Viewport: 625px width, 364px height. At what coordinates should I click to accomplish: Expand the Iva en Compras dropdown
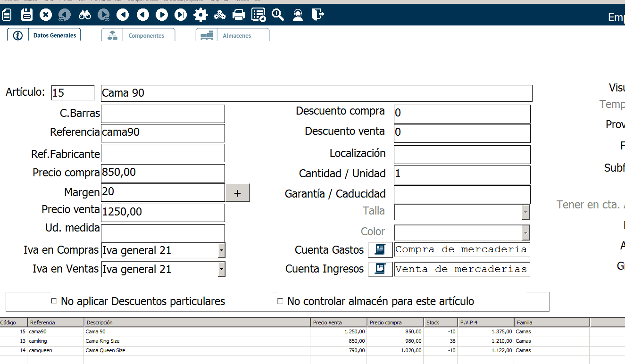(x=221, y=250)
